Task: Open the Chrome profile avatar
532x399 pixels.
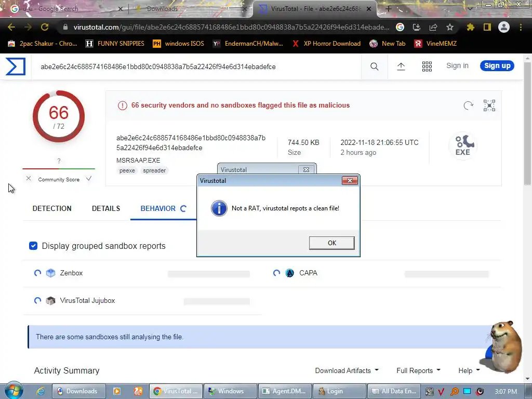Action: (x=504, y=27)
